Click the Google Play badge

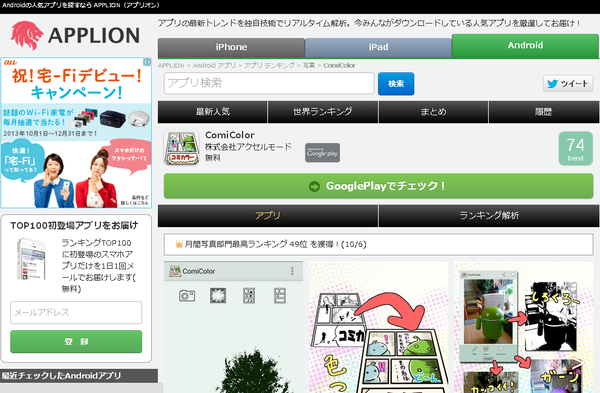pyautogui.click(x=322, y=153)
